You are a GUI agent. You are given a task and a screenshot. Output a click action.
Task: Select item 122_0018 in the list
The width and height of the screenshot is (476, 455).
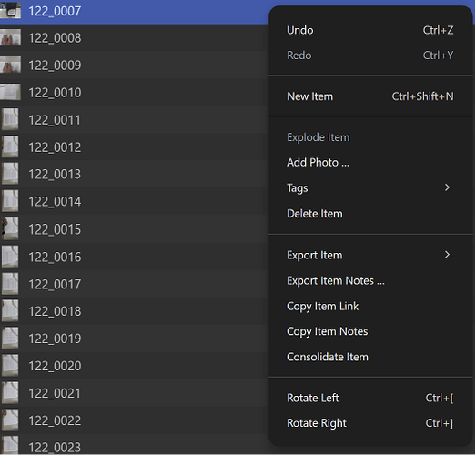pyautogui.click(x=134, y=311)
